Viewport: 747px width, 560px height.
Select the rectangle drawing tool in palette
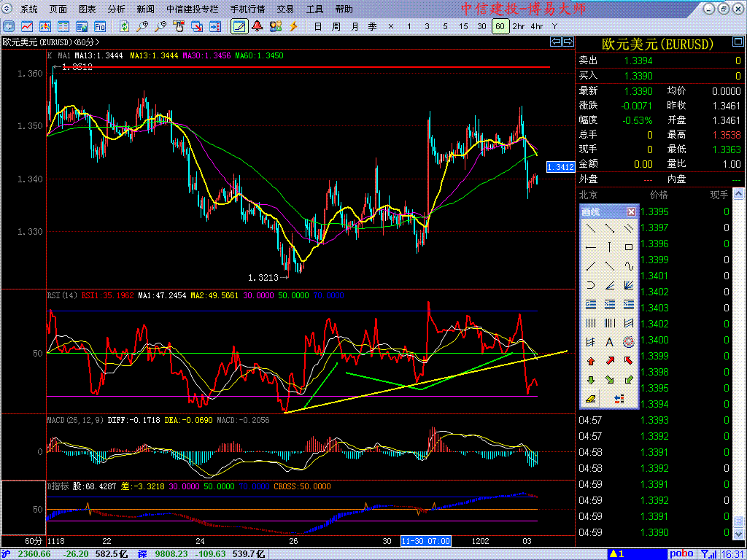[628, 247]
